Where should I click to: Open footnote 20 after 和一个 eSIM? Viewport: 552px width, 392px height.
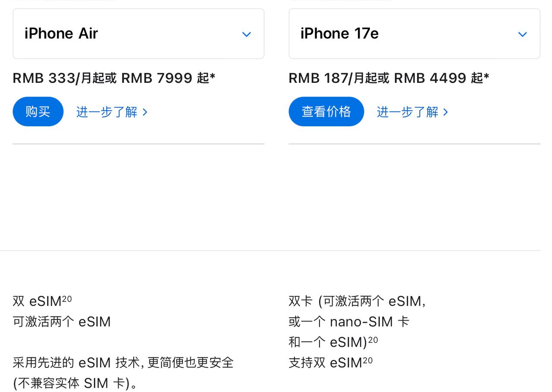373,339
